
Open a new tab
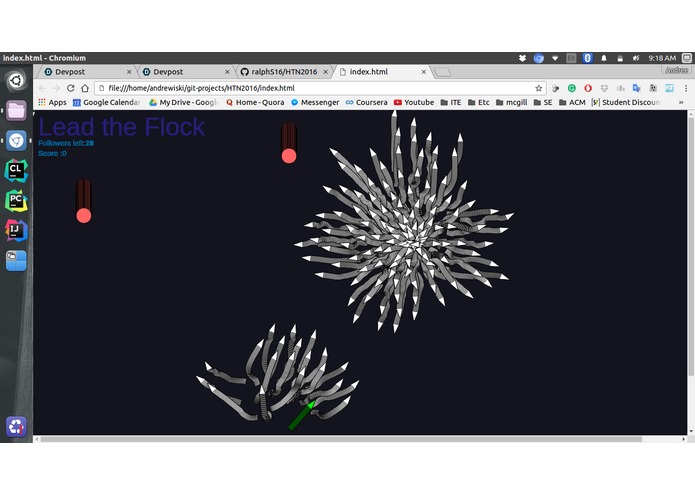(x=442, y=72)
